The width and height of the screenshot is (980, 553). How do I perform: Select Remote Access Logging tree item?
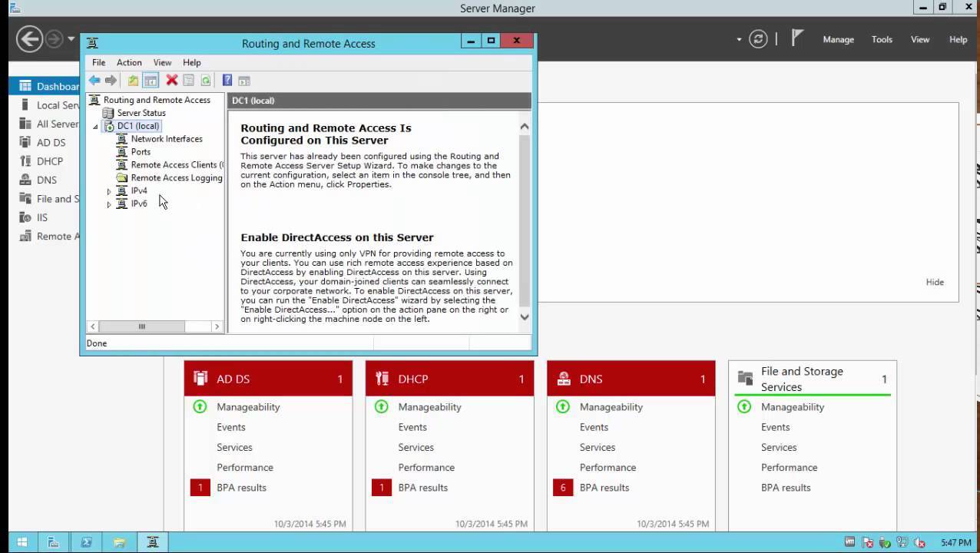pos(177,178)
